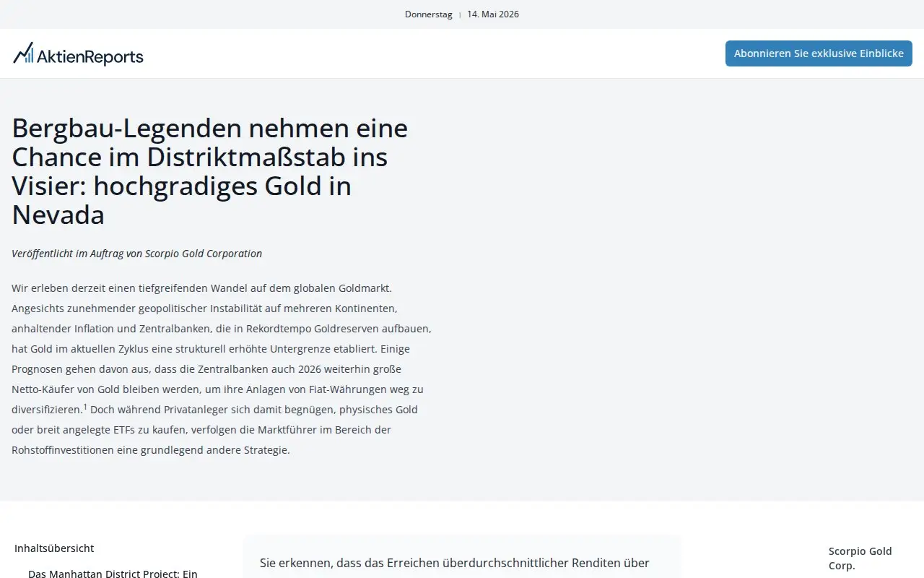This screenshot has height=578, width=924.
Task: Open footnote 1 superscript reference
Action: [85, 407]
